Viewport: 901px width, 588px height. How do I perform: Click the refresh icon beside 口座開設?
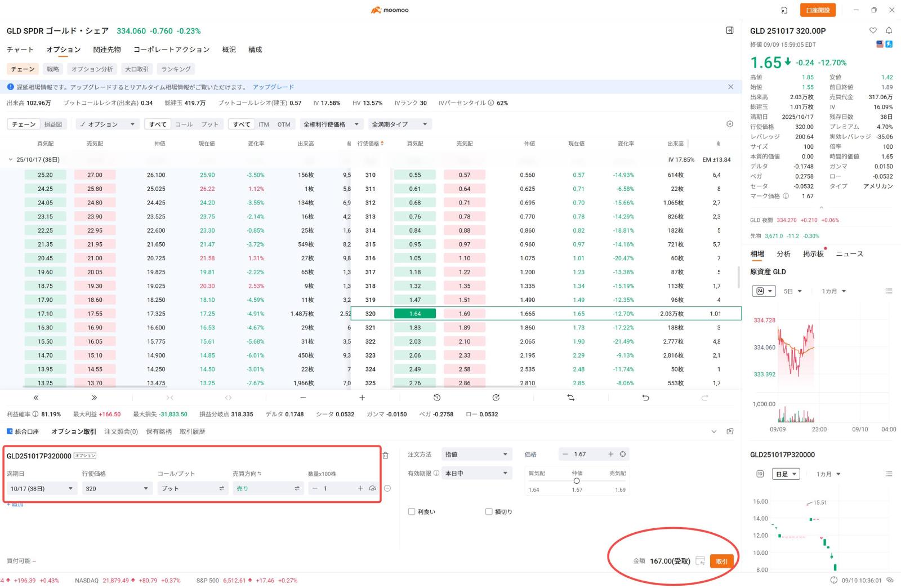pos(784,10)
